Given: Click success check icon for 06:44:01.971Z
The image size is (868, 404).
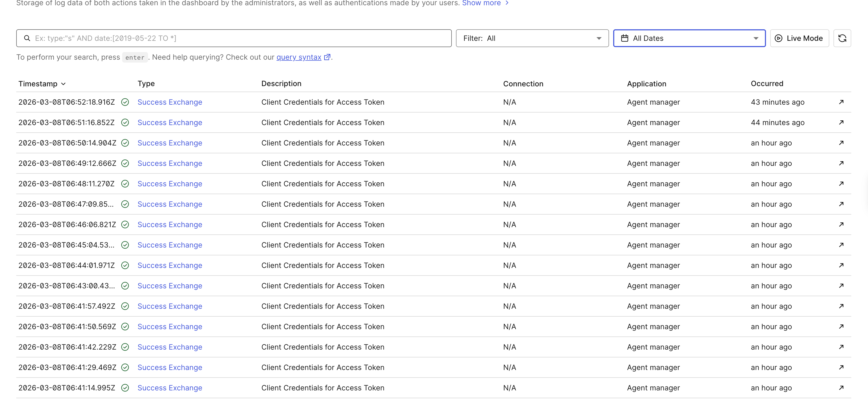Looking at the screenshot, I should tap(125, 265).
